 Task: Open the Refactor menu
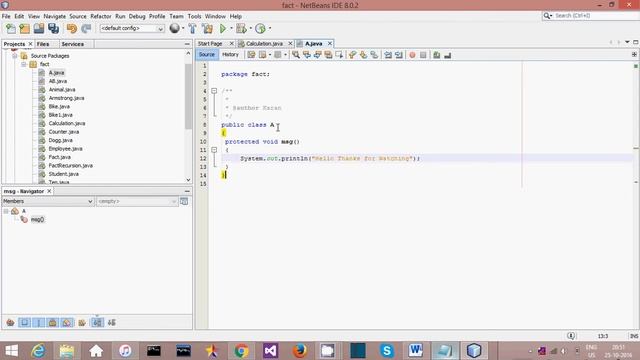(x=100, y=16)
